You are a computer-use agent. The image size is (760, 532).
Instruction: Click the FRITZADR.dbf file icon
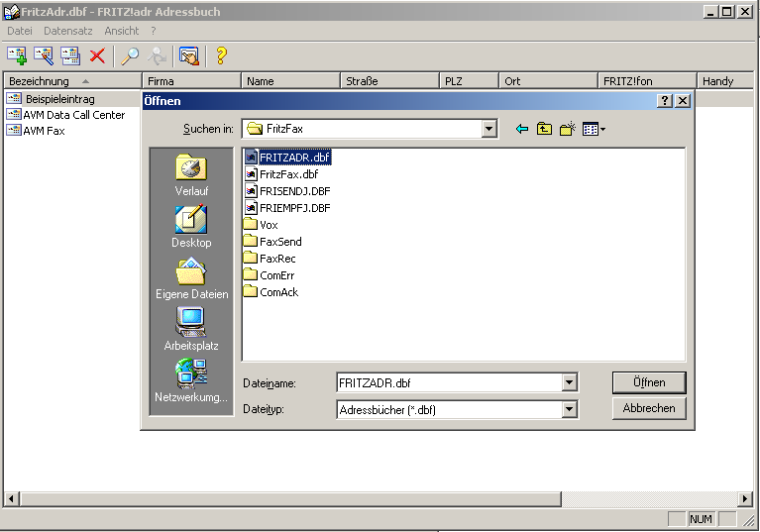[251, 157]
